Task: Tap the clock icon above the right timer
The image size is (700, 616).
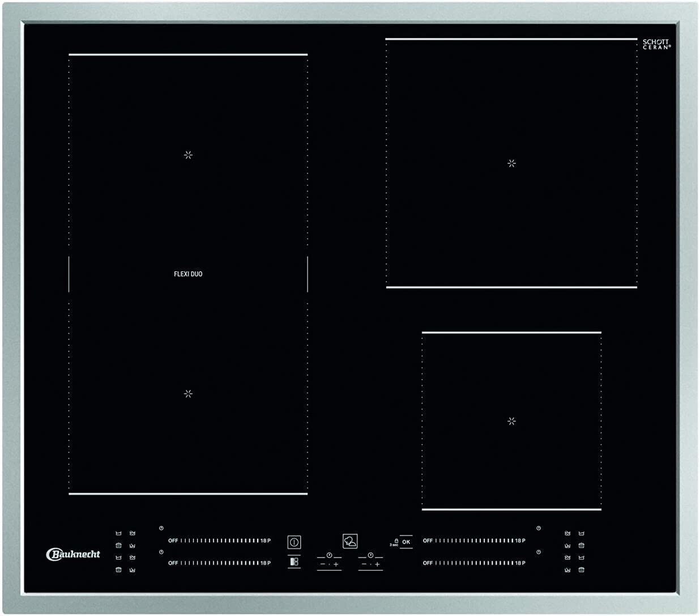Action: coord(370,555)
